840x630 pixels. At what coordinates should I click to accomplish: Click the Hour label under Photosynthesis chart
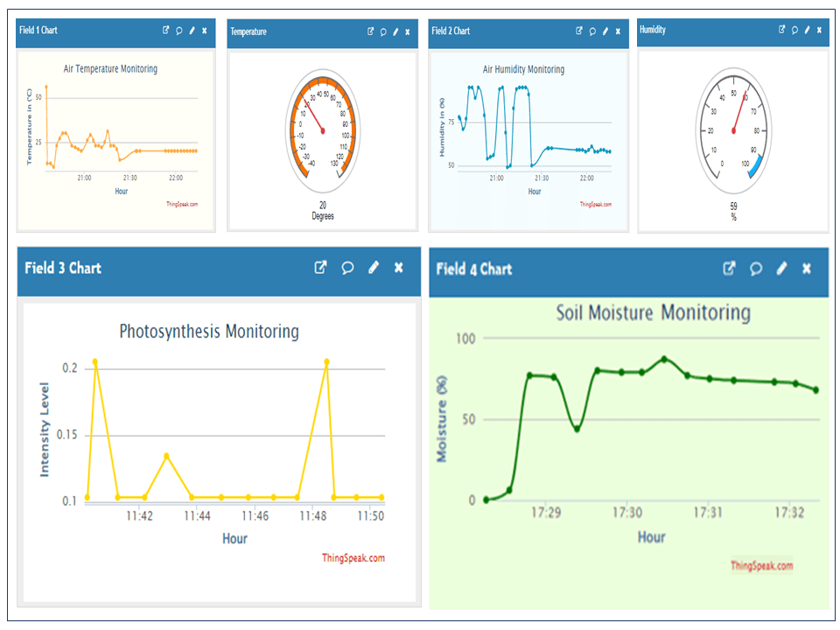click(234, 539)
